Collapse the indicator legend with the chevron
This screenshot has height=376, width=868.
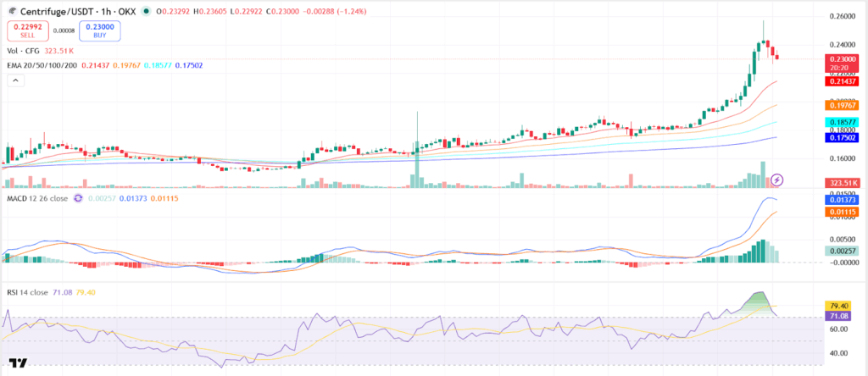tap(15, 80)
